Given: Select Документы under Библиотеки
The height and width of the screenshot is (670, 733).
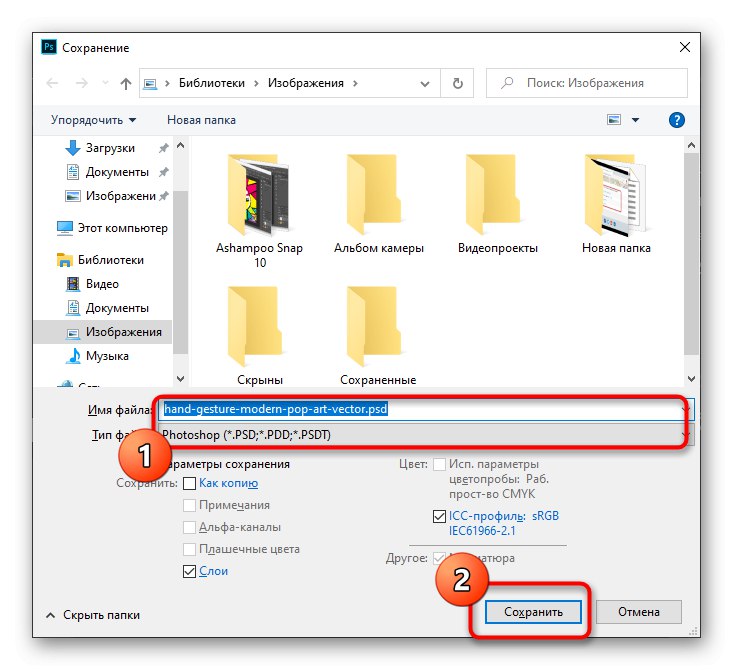Looking at the screenshot, I should tap(108, 308).
